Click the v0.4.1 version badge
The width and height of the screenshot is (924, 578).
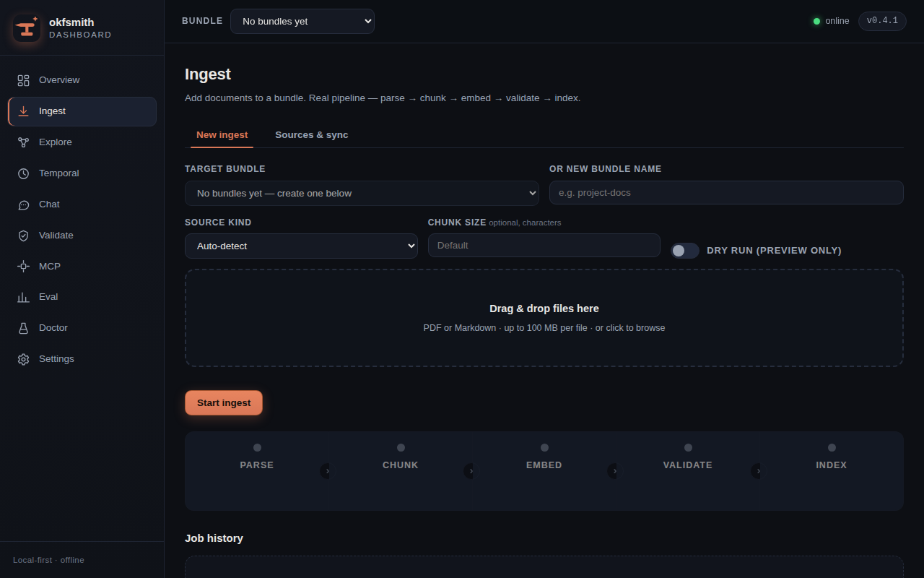pos(882,21)
